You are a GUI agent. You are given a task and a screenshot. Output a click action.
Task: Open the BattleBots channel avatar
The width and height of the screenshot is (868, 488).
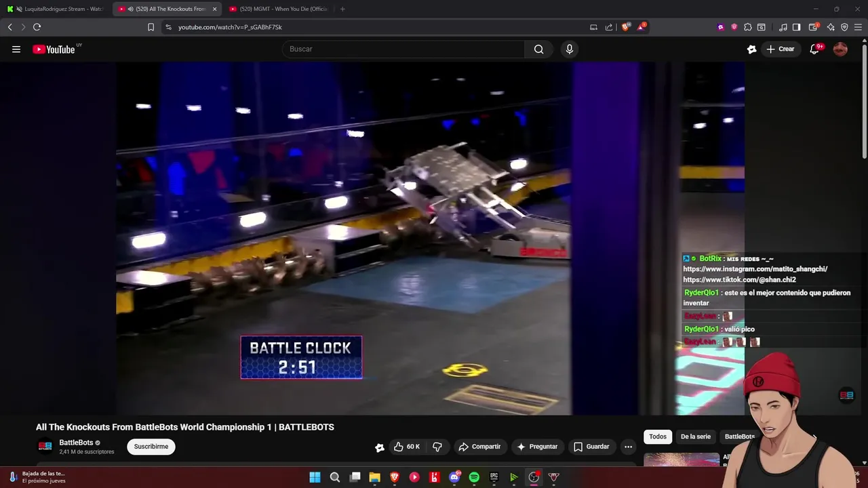45,447
